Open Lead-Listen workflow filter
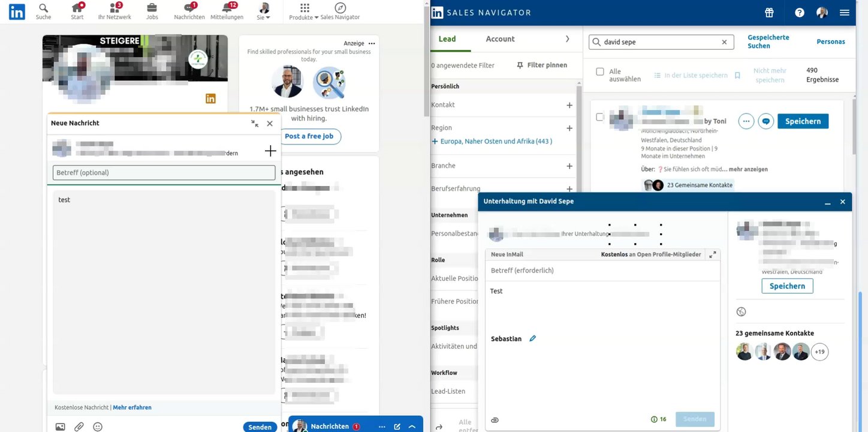868x432 pixels. (x=448, y=391)
